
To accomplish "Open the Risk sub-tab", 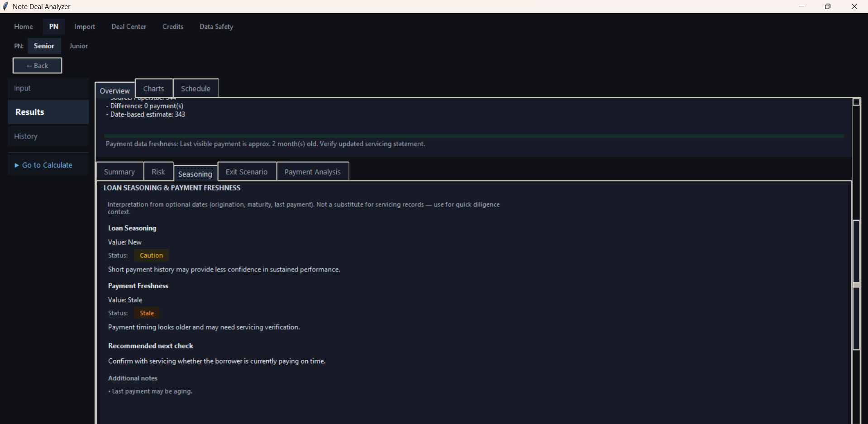I will point(158,172).
